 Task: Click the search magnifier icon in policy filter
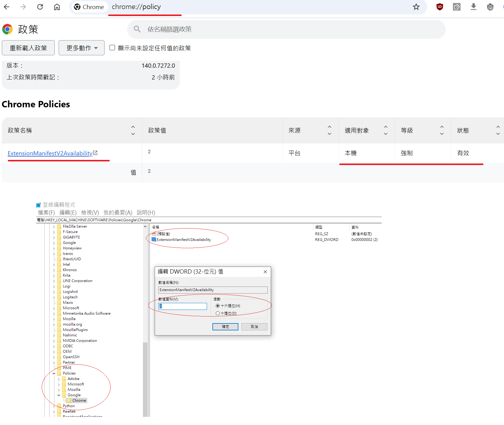[x=137, y=29]
